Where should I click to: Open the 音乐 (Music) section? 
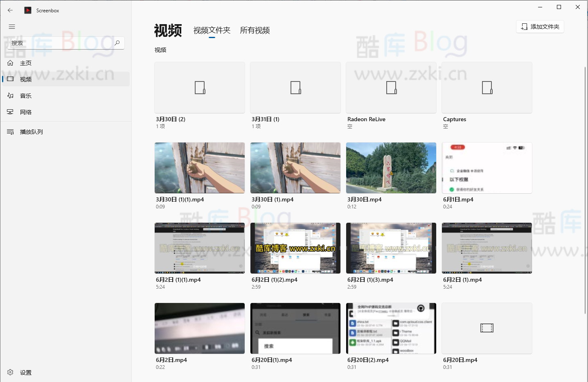click(25, 95)
